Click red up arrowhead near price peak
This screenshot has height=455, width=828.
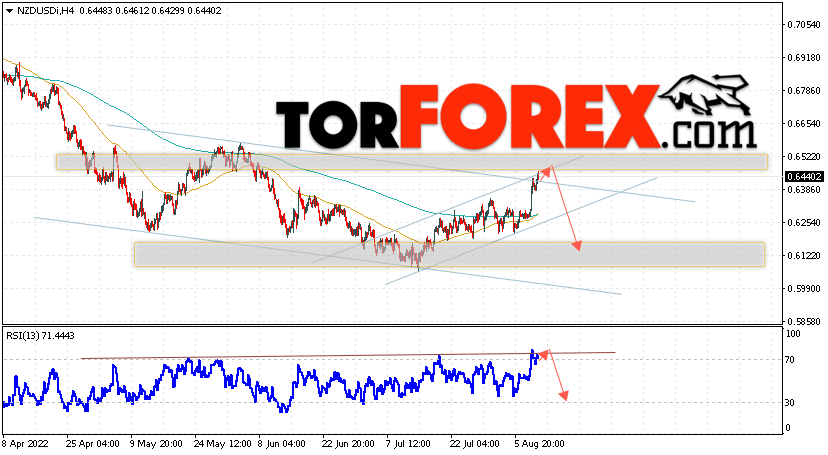coord(546,170)
